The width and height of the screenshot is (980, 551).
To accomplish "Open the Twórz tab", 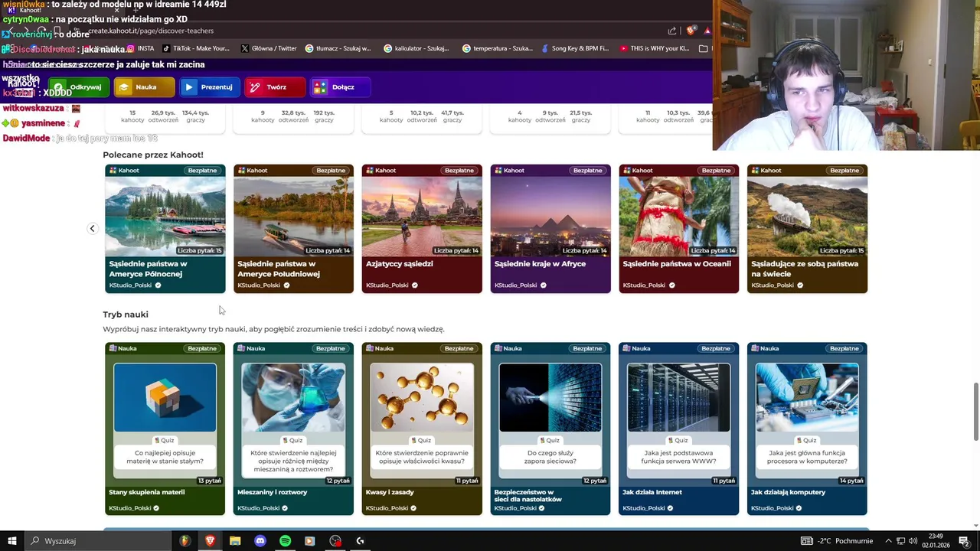I will 275,87.
